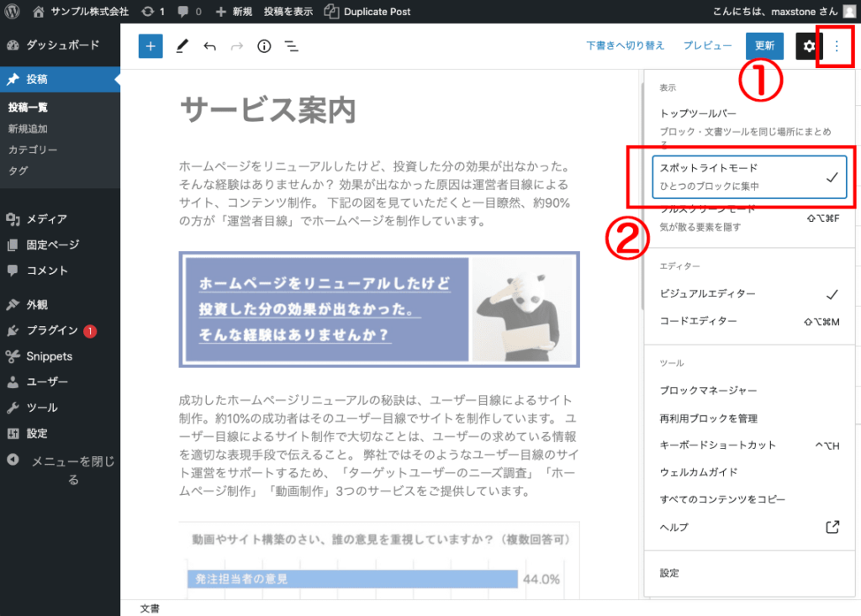This screenshot has height=616, width=861.
Task: Open the block list view outline icon
Action: pos(291,46)
